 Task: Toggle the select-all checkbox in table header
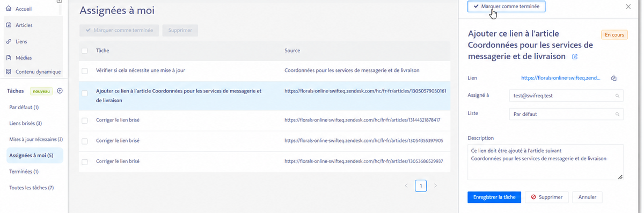pos(85,51)
